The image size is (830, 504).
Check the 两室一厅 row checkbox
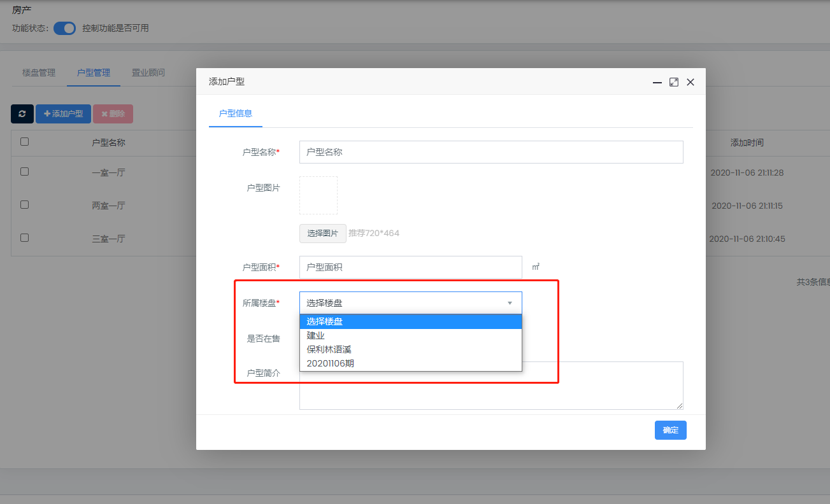[x=24, y=205]
